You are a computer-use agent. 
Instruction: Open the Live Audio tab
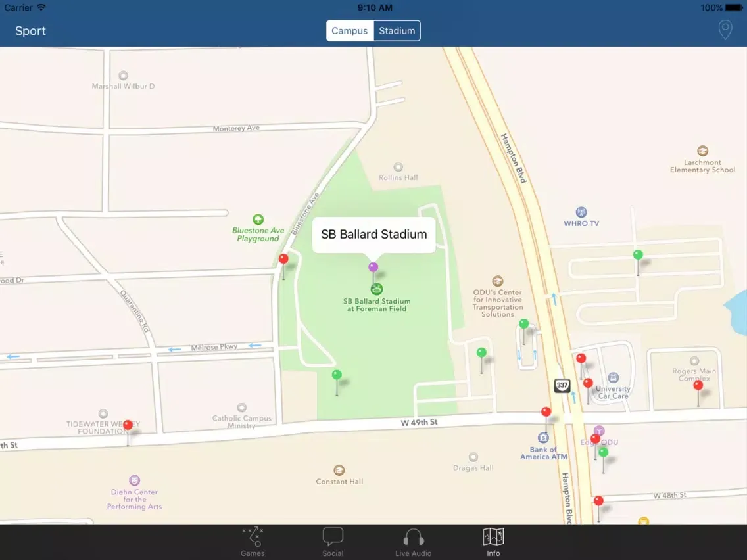click(x=414, y=542)
